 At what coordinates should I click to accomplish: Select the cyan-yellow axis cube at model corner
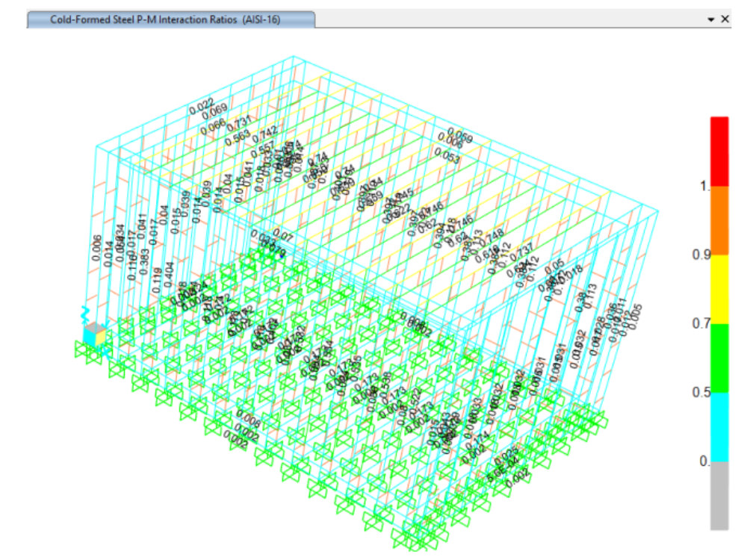(x=95, y=335)
